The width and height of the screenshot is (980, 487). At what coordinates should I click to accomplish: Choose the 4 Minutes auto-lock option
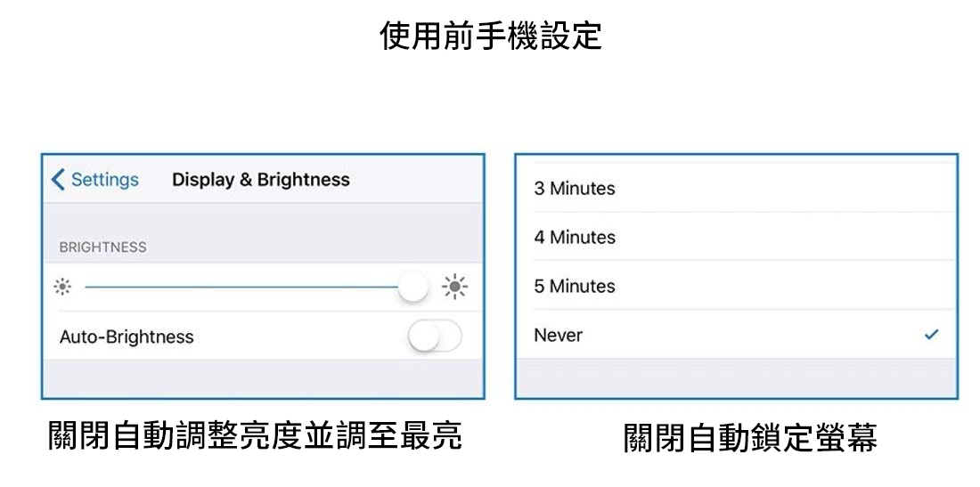pos(575,238)
